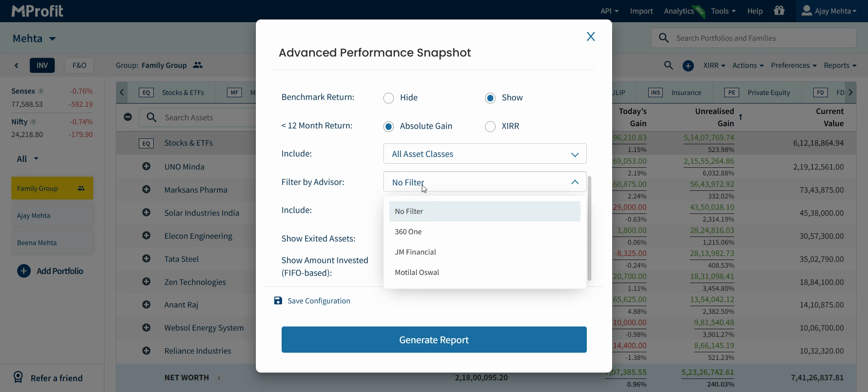This screenshot has width=868, height=392.
Task: Click the Save Configuration link text
Action: 319,301
